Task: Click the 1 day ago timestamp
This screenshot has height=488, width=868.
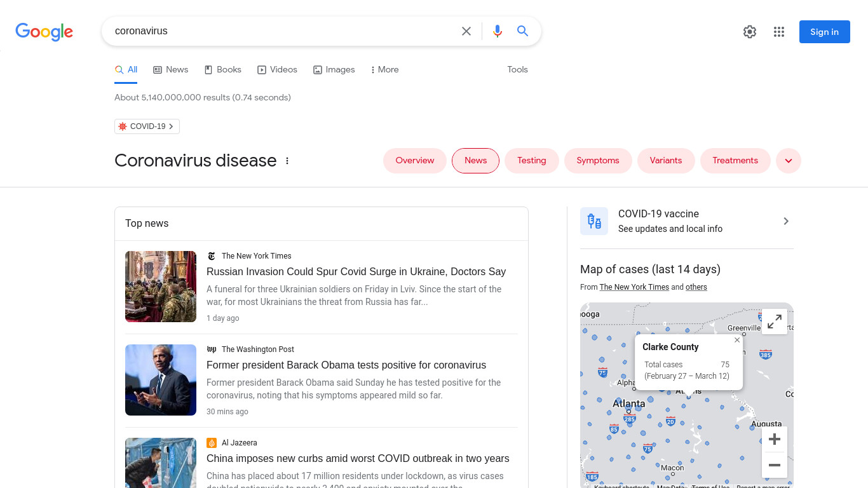Action: pos(223,318)
